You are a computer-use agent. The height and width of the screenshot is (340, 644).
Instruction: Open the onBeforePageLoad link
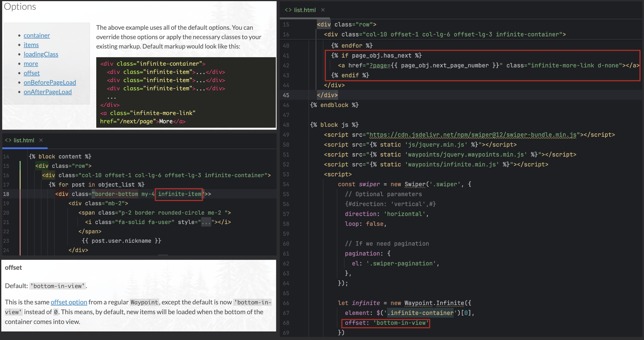coord(50,82)
